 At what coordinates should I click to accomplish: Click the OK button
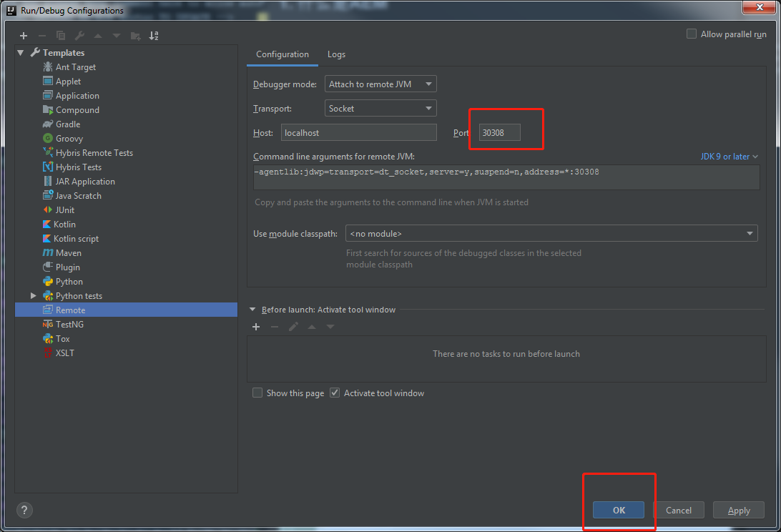(619, 510)
